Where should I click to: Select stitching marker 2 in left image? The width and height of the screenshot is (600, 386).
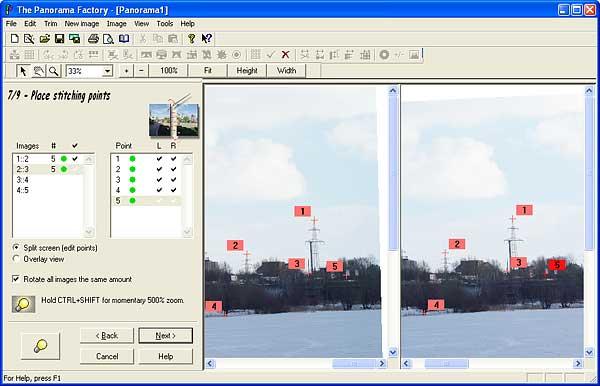tap(235, 246)
